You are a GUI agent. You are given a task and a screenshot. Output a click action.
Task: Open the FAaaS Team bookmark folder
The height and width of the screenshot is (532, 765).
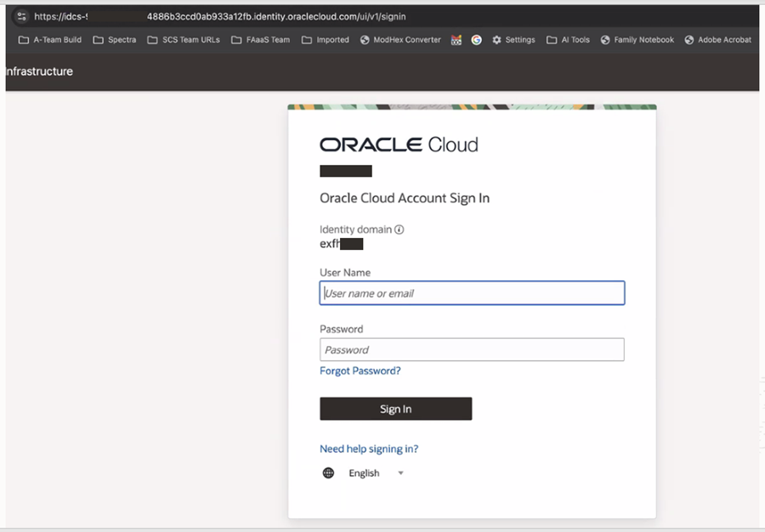[x=261, y=40]
